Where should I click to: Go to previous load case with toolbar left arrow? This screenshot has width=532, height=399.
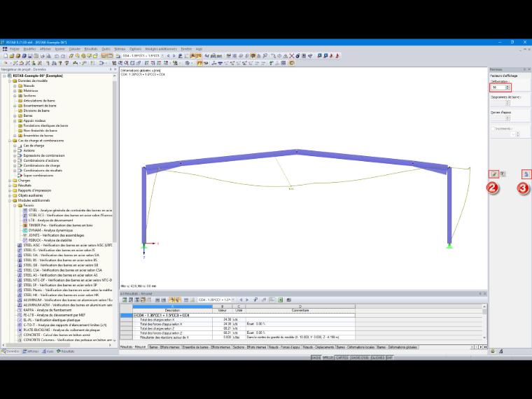point(169,55)
